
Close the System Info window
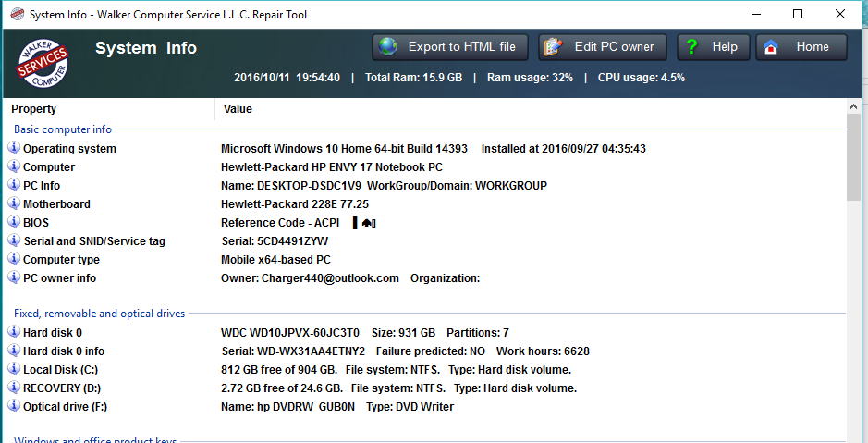(839, 15)
